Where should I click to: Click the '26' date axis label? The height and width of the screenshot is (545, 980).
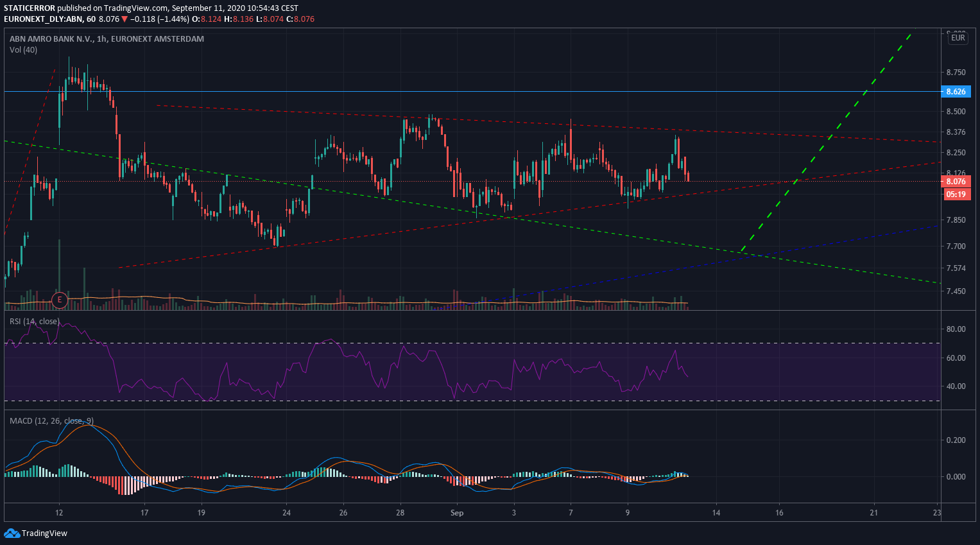tap(343, 513)
